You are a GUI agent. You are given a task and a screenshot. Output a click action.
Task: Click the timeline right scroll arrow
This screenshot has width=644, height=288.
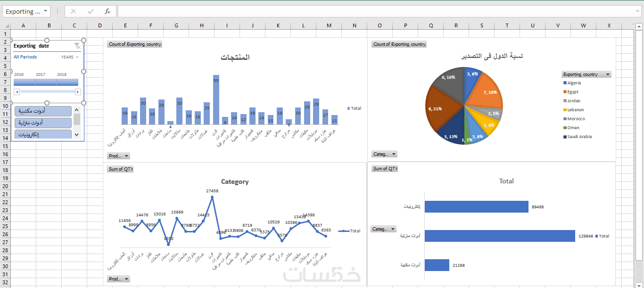(78, 92)
